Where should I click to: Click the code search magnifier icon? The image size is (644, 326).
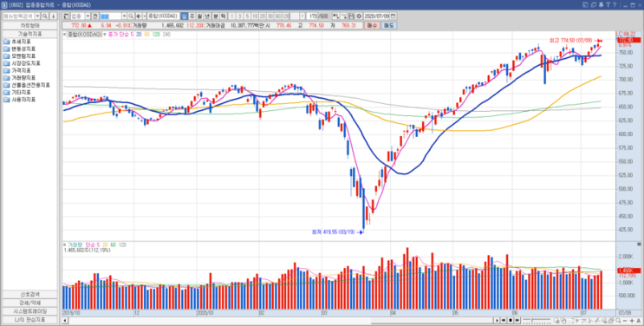pos(131,16)
